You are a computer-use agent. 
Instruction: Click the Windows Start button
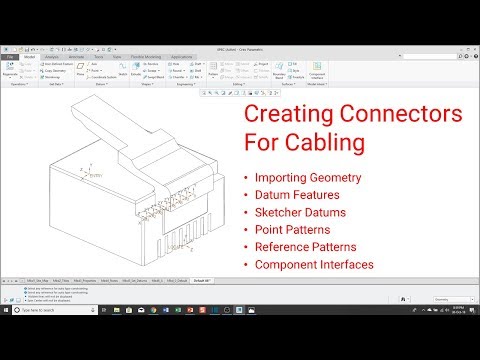click(x=6, y=310)
